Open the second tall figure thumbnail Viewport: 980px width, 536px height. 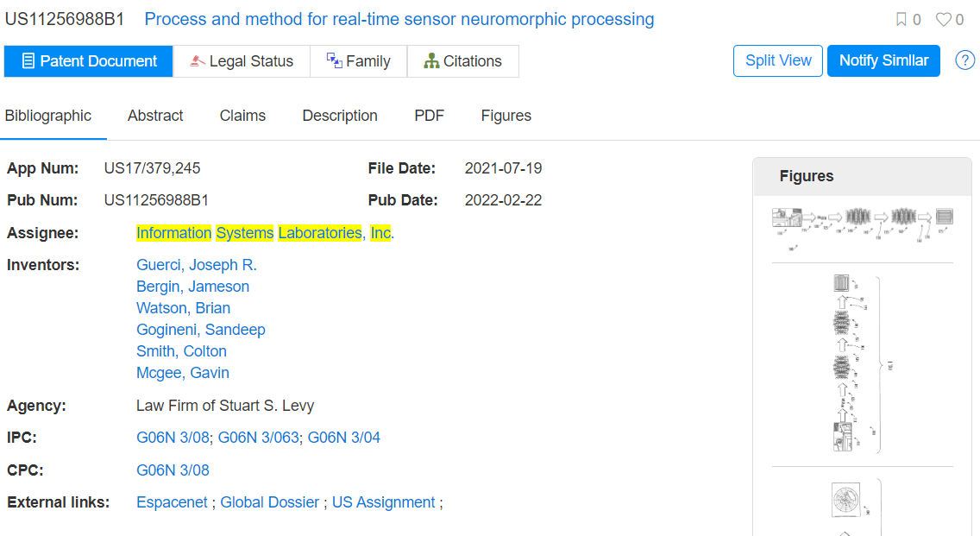(x=863, y=364)
